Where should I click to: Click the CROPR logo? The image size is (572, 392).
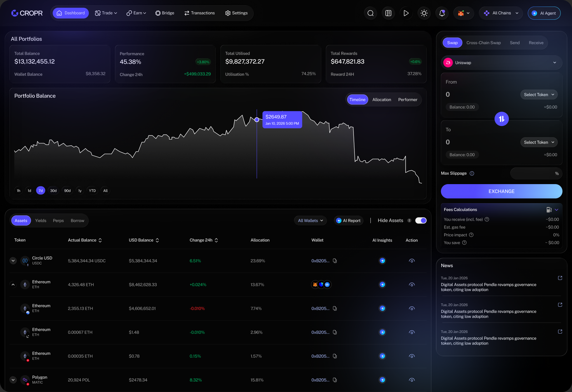click(x=27, y=13)
